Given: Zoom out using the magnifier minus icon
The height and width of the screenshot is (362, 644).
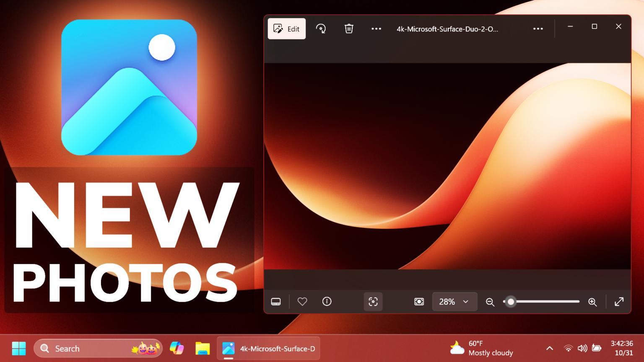Looking at the screenshot, I should tap(490, 302).
